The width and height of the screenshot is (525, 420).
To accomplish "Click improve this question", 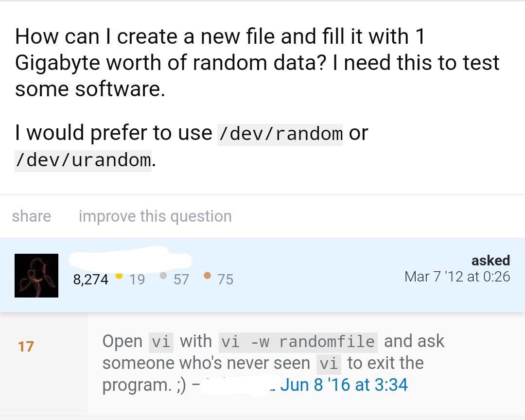I will (155, 216).
